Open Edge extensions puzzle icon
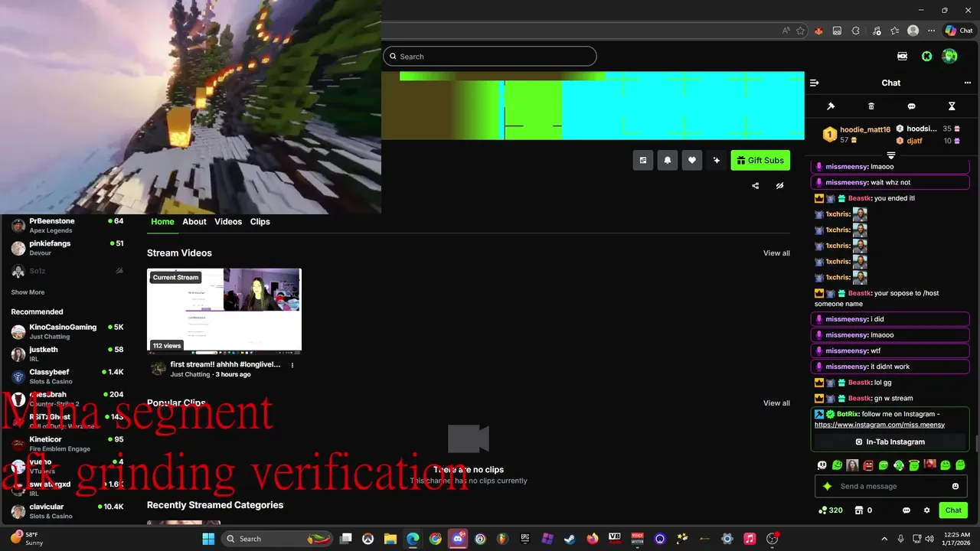The height and width of the screenshot is (551, 980). pos(856,31)
